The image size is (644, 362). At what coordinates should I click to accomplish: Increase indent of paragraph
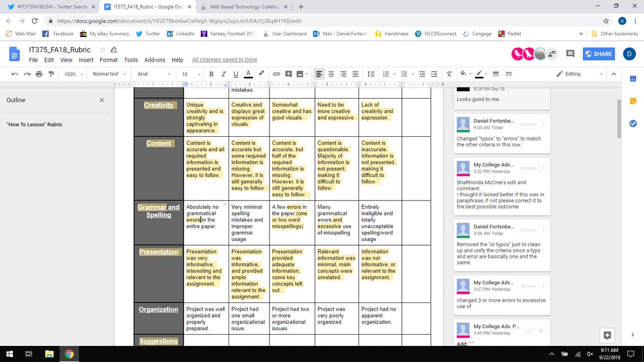(x=434, y=74)
